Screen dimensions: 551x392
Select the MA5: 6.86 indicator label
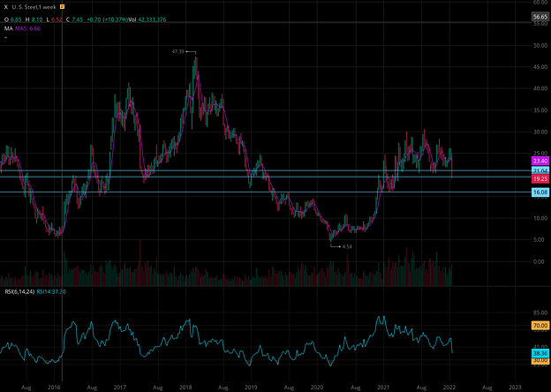tap(26, 27)
